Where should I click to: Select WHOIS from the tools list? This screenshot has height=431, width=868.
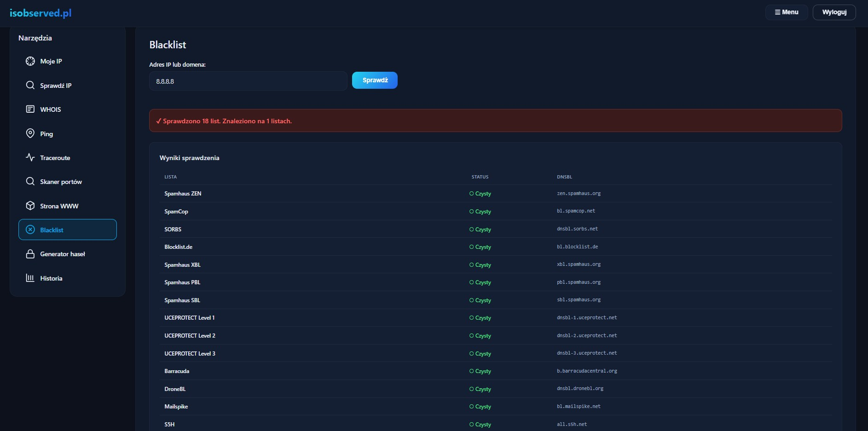pyautogui.click(x=68, y=109)
